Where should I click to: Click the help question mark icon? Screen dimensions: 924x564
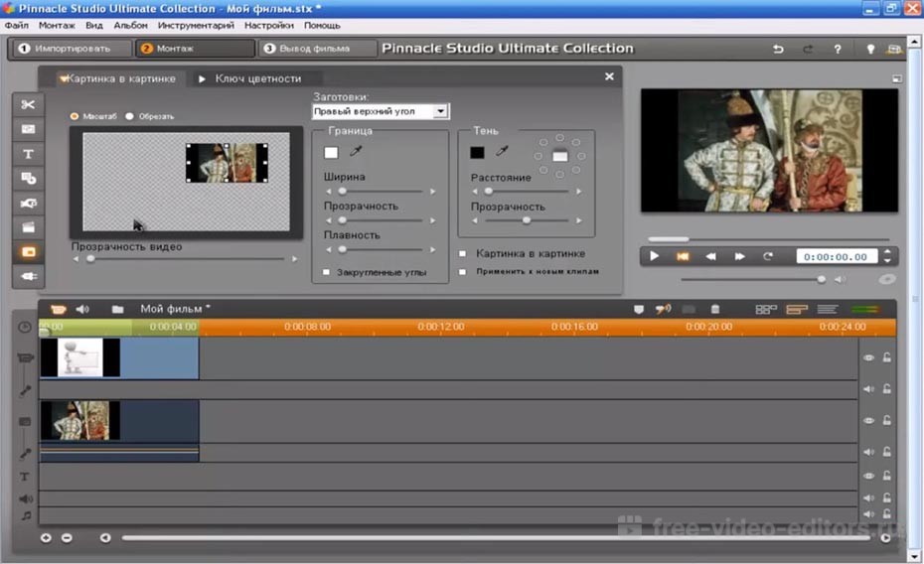(x=838, y=49)
